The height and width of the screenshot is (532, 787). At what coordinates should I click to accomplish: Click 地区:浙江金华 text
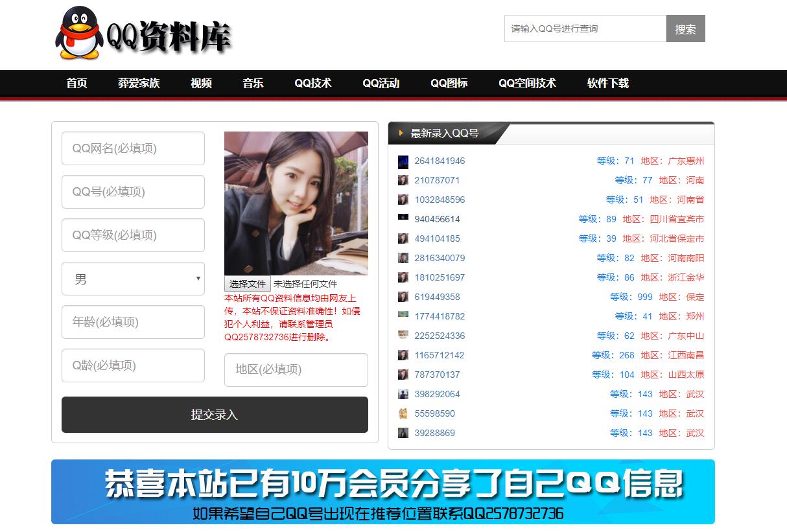(672, 277)
